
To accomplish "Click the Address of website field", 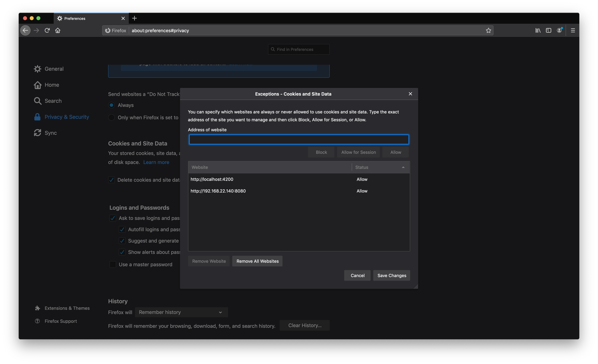I will point(299,139).
